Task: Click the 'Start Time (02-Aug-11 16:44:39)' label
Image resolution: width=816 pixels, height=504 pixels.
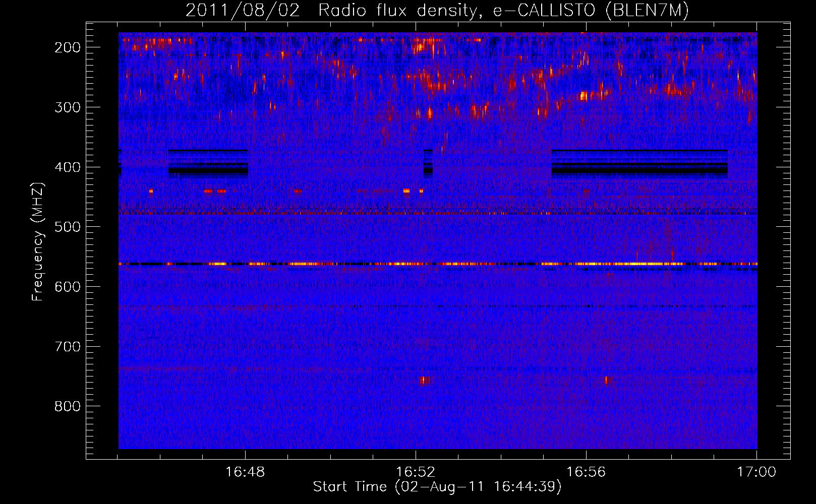Action: pos(437,487)
